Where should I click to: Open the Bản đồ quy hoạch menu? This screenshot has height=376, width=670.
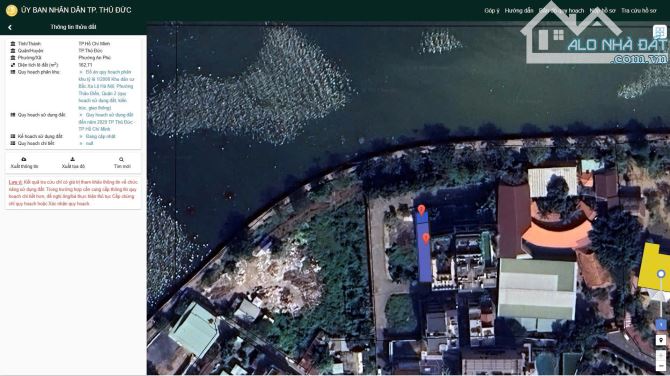click(x=561, y=10)
